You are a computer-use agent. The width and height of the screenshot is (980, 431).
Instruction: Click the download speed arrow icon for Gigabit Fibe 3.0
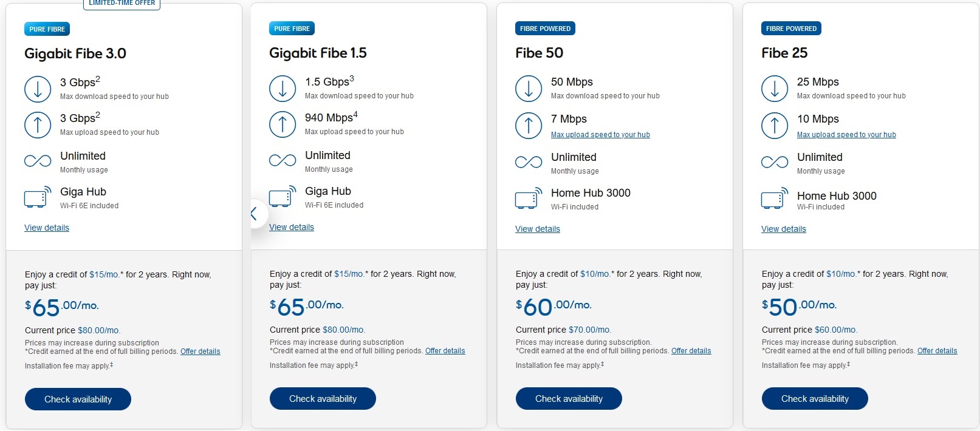[x=38, y=89]
